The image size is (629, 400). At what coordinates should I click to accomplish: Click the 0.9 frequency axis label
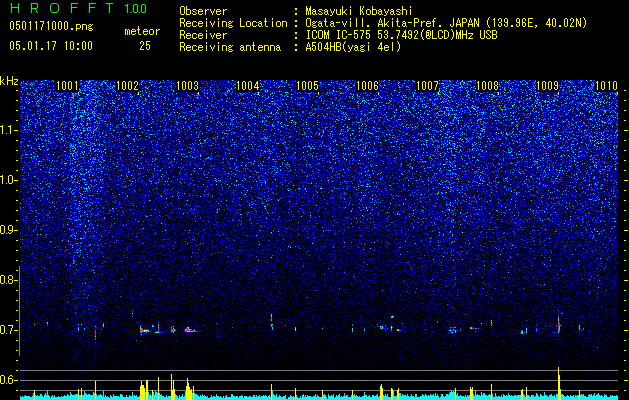8,230
